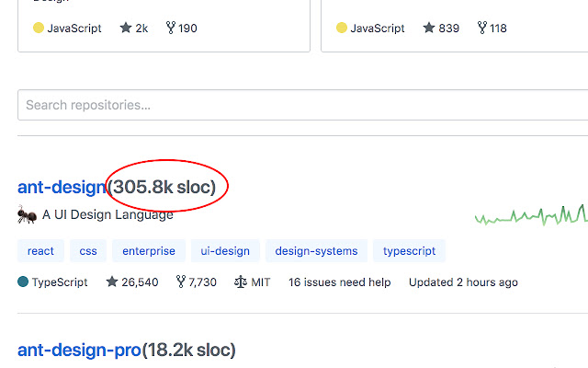Open the ant-design repository link
588x368 pixels.
(x=62, y=187)
